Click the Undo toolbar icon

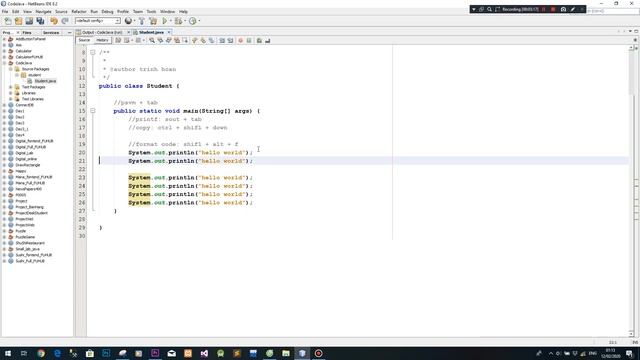(54, 21)
